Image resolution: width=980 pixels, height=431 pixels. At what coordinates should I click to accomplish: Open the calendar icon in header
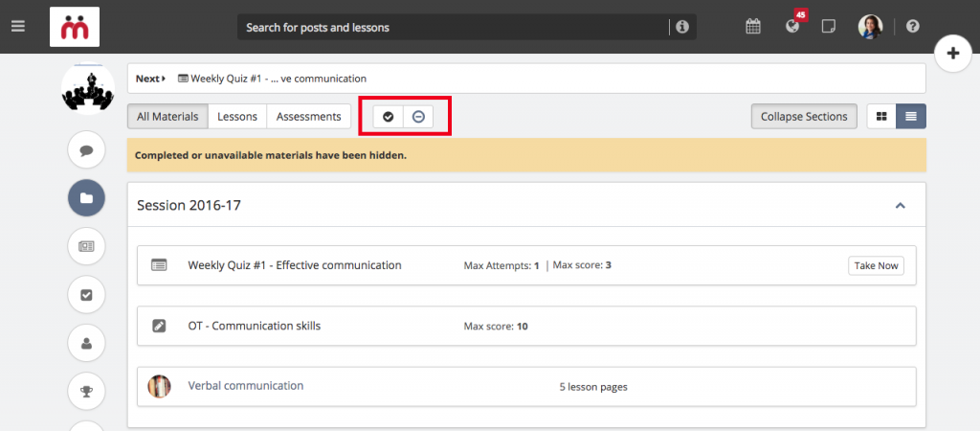pos(753,27)
